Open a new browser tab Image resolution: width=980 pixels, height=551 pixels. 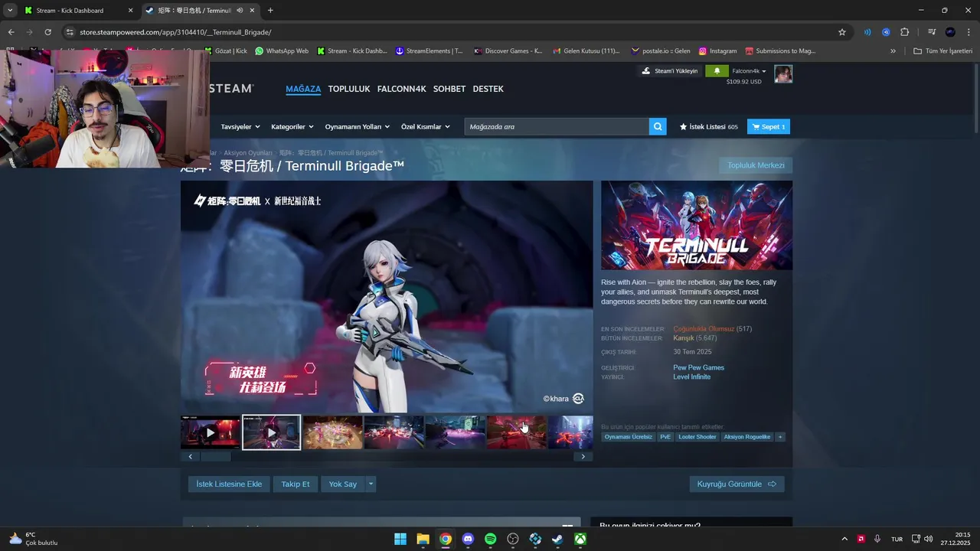pos(270,11)
